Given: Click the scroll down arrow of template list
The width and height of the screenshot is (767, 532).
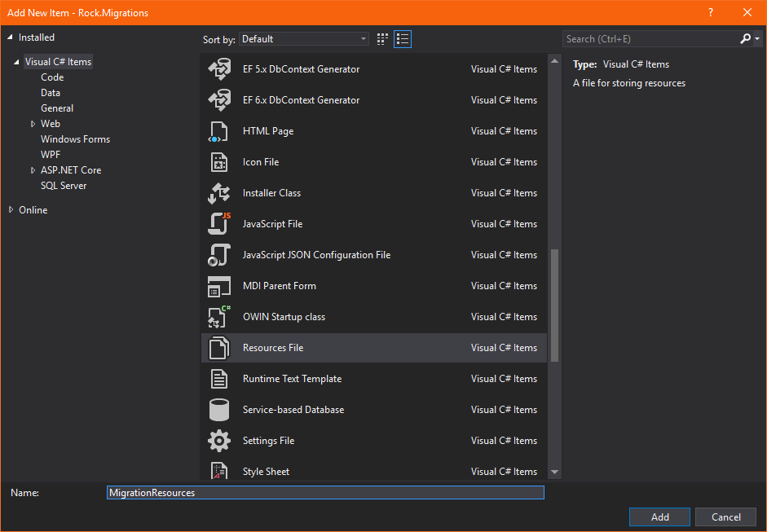Looking at the screenshot, I should point(555,472).
